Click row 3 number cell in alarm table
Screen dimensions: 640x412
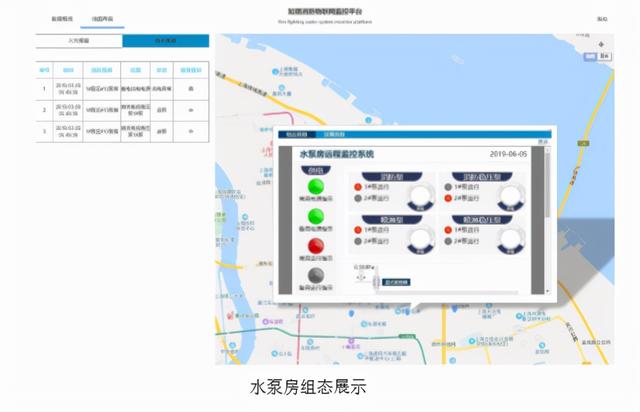point(44,131)
